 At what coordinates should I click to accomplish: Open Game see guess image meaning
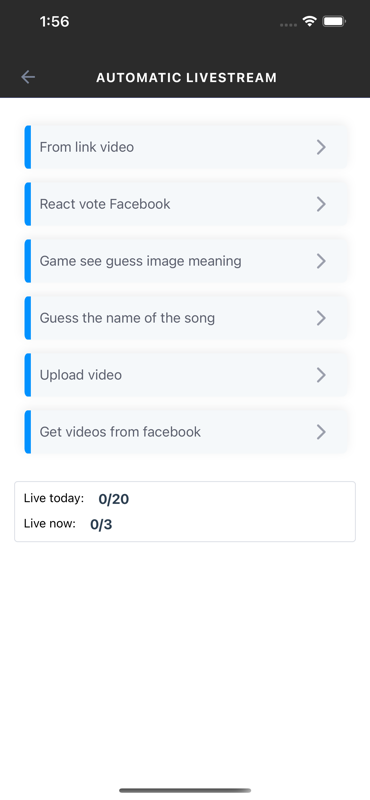click(x=186, y=261)
